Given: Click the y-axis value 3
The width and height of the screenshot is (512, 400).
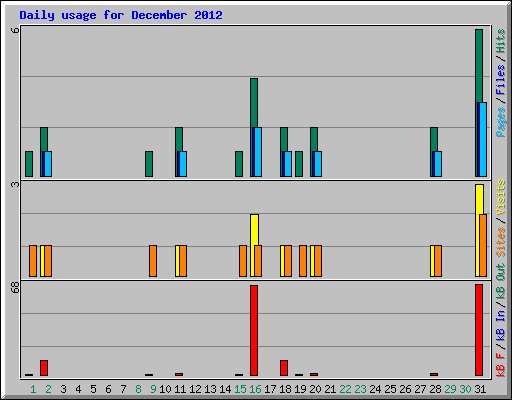Looking at the screenshot, I should [x=15, y=184].
